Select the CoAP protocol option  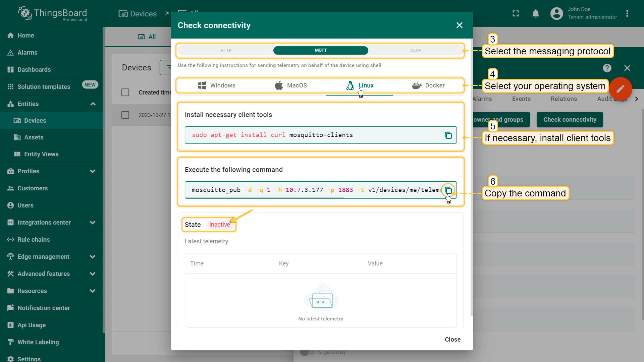(x=415, y=51)
